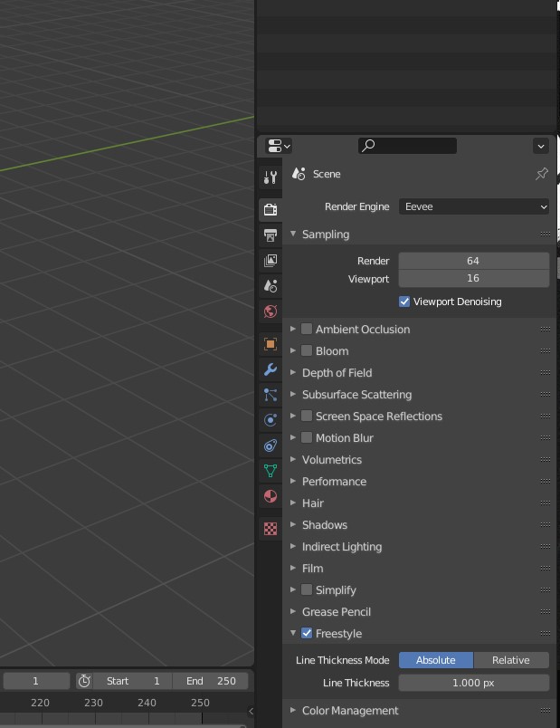
Task: Enable Ambient Occlusion checkbox
Action: coord(306,330)
